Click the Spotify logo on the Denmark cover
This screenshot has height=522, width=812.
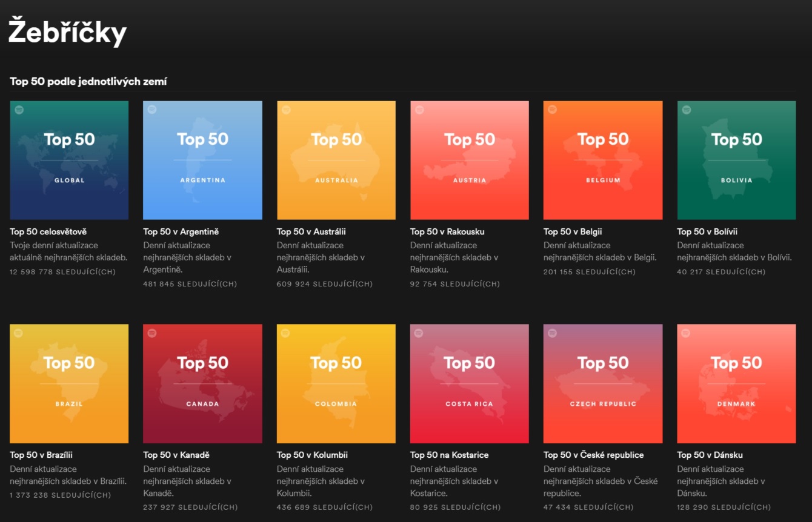pos(686,333)
